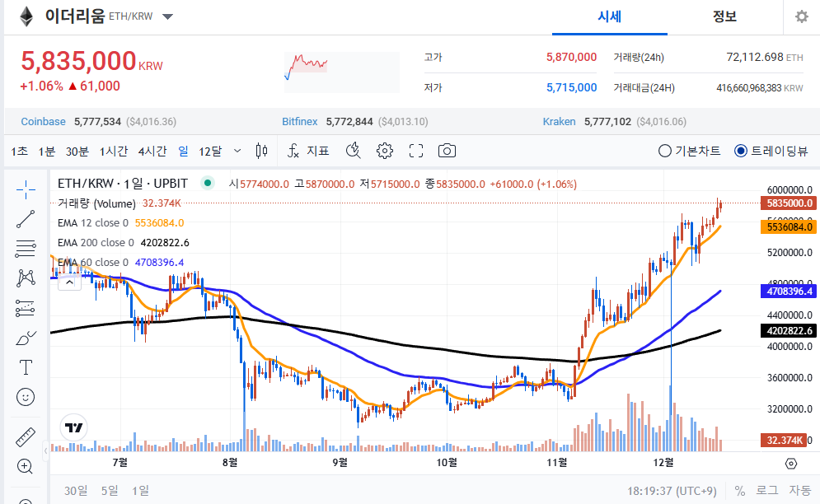This screenshot has height=504, width=820.
Task: Click the 거래량 (Volume) indicator legend
Action: point(119,203)
